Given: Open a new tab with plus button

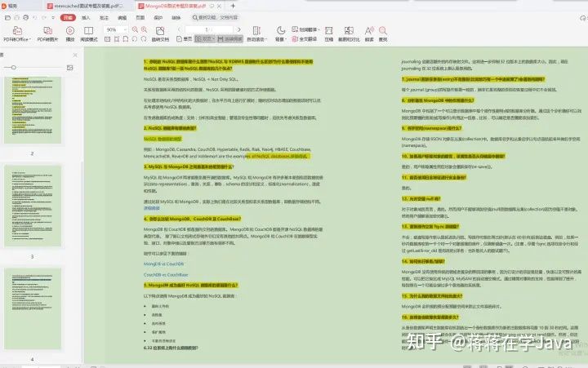Looking at the screenshot, I should coord(233,6).
